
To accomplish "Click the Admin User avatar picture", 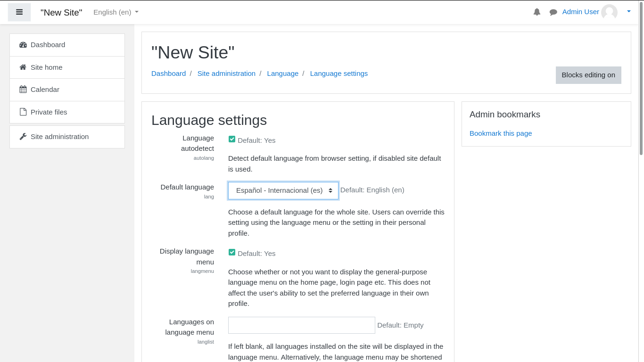I will pyautogui.click(x=609, y=12).
